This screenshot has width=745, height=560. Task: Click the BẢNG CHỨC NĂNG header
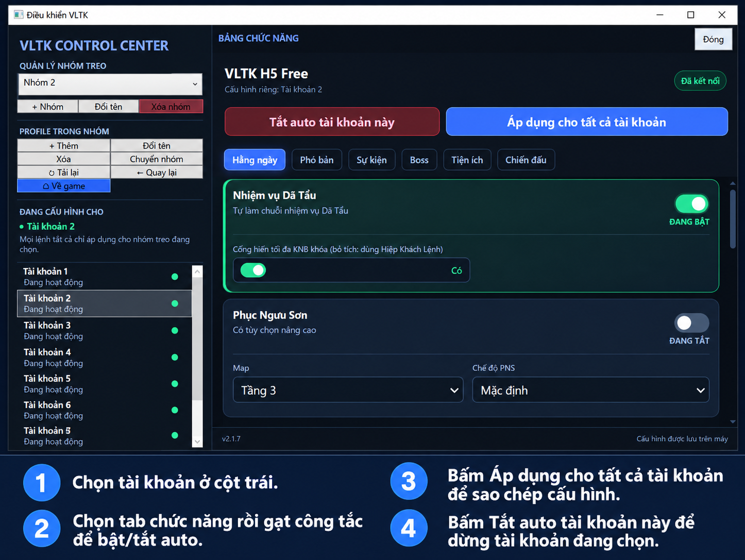(x=259, y=38)
